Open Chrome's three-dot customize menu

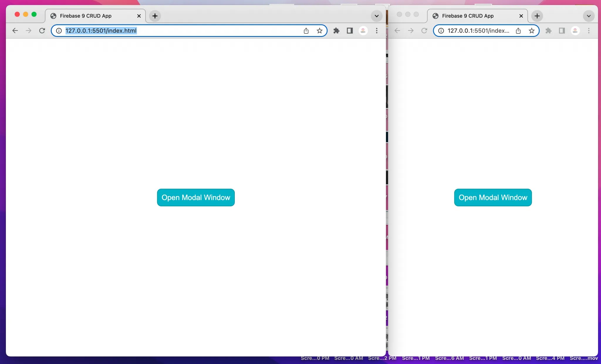[x=377, y=30]
